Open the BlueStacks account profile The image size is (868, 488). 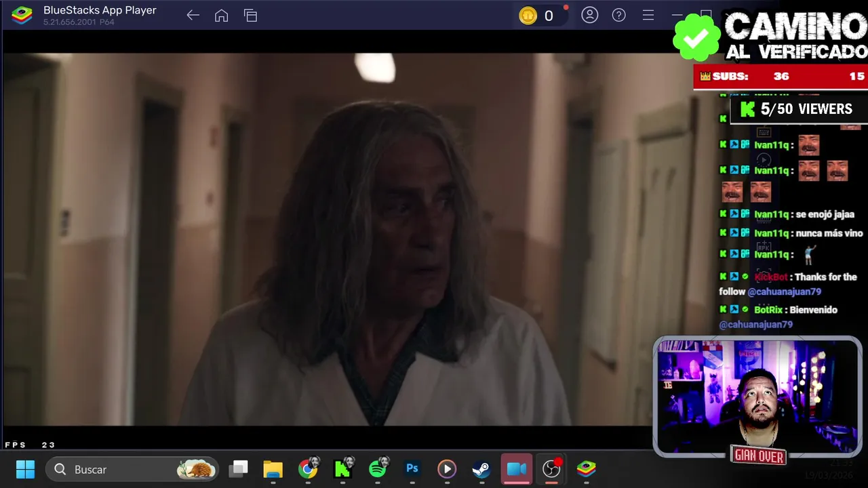click(x=590, y=15)
